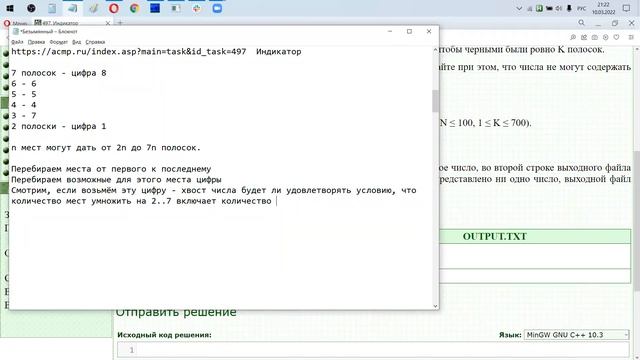Screen dimensions: 640x360
Task: Click 'n мест могут дать' line
Action: click(106, 148)
